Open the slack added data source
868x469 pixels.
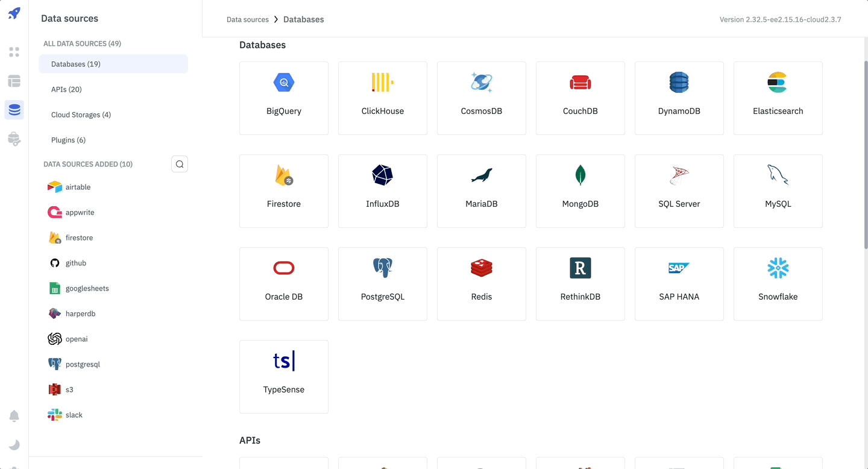pyautogui.click(x=74, y=415)
